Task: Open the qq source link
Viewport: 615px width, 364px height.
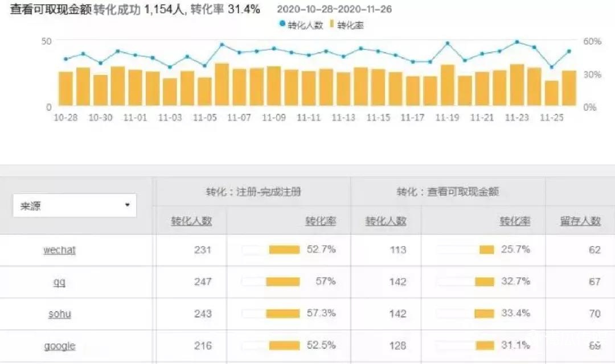Action: [x=59, y=282]
